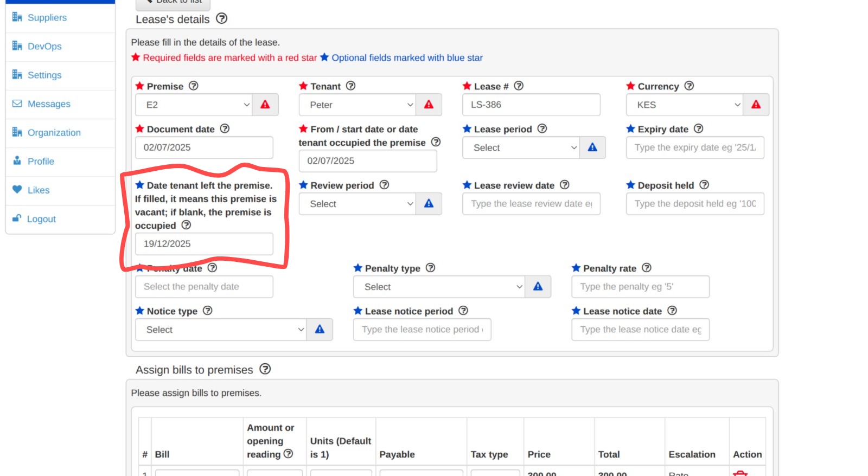
Task: Click the Logout link
Action: [x=41, y=219]
